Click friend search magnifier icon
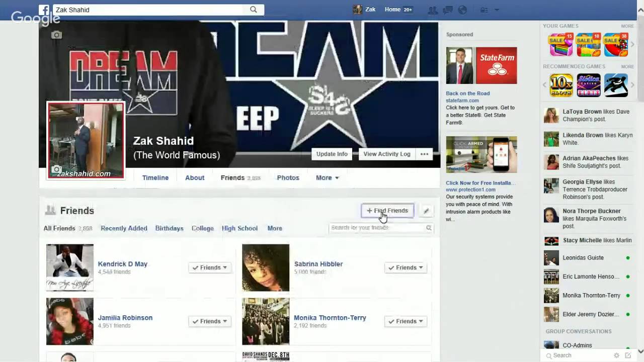The width and height of the screenshot is (644, 362). pyautogui.click(x=429, y=228)
